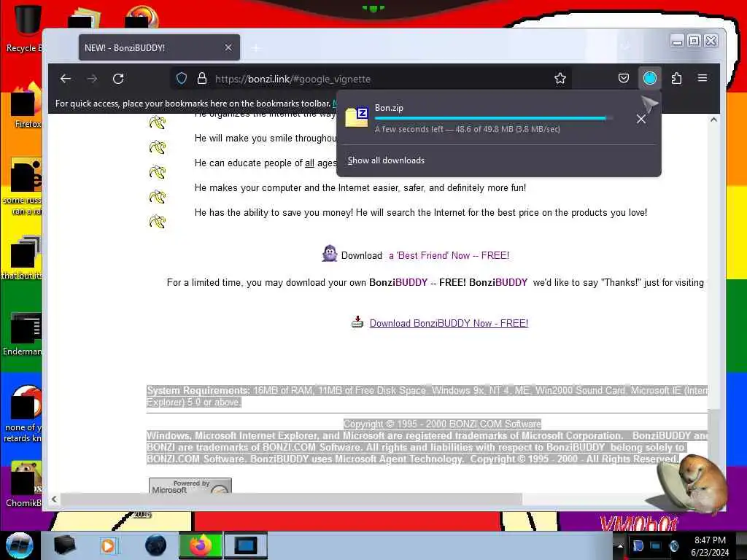The width and height of the screenshot is (747, 560).
Task: Bookmark this page with the star icon
Action: tap(560, 79)
